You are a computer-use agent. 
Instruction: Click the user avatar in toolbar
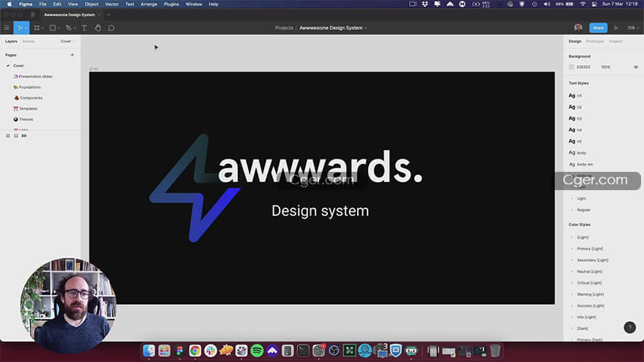pyautogui.click(x=578, y=28)
